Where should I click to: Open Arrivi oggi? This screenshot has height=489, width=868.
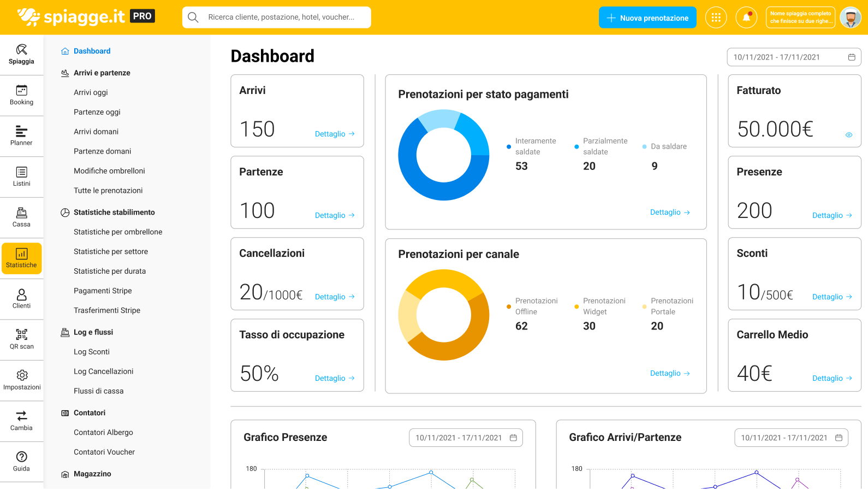coord(91,93)
